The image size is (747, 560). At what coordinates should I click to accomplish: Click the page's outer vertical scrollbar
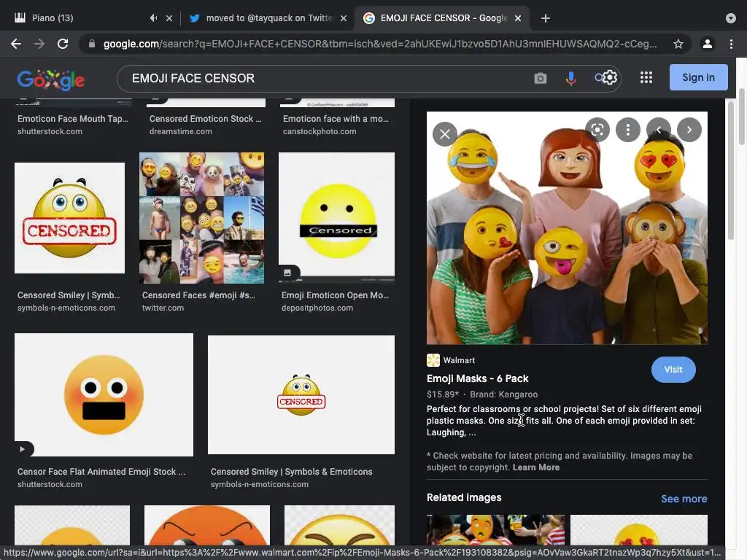point(741,117)
